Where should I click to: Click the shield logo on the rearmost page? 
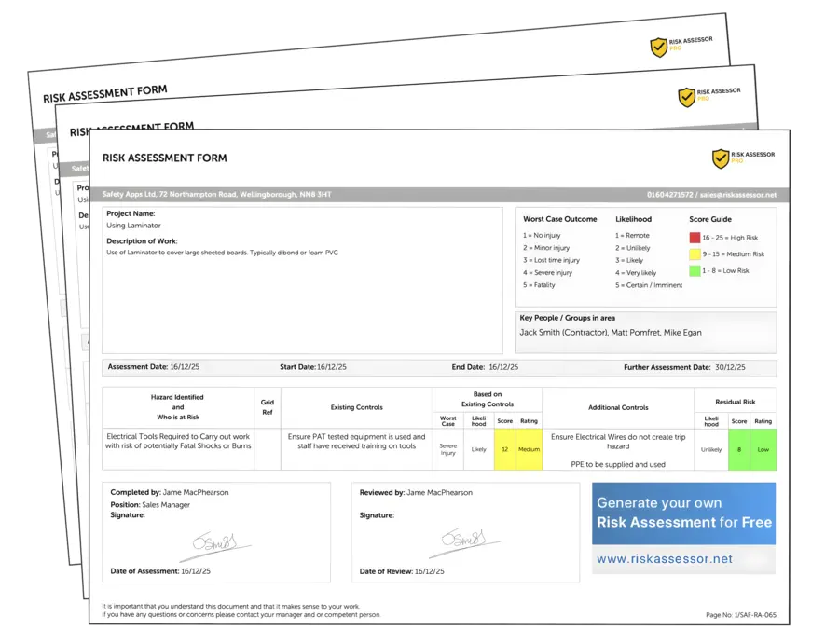(658, 48)
